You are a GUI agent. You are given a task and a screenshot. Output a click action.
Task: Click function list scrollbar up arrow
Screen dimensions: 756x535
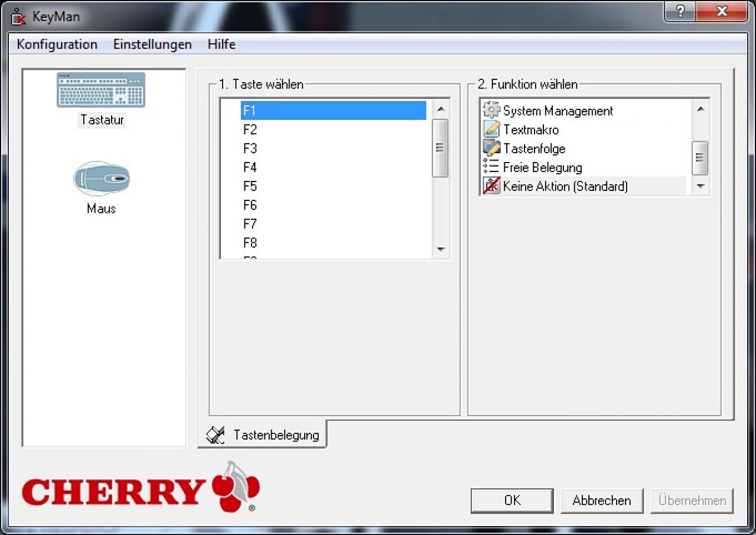coord(700,109)
